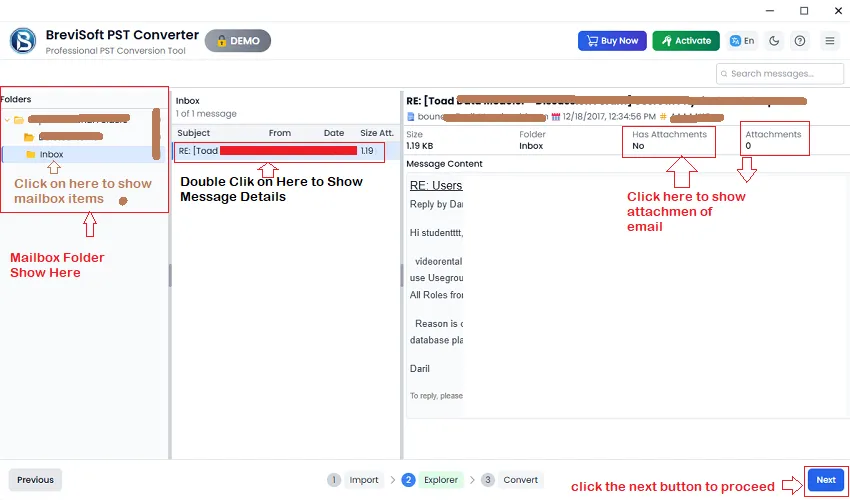This screenshot has height=500, width=850.
Task: Click the Att. column header
Action: [387, 133]
